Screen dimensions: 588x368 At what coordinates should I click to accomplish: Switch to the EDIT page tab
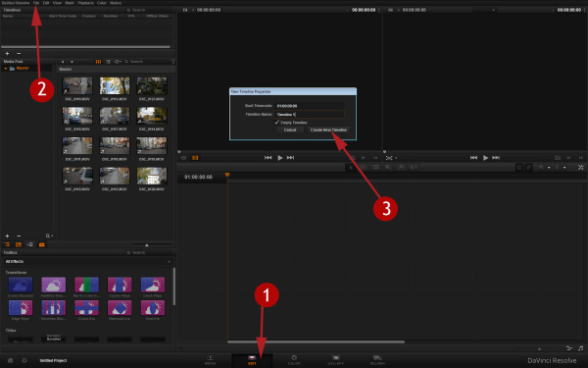coord(252,360)
